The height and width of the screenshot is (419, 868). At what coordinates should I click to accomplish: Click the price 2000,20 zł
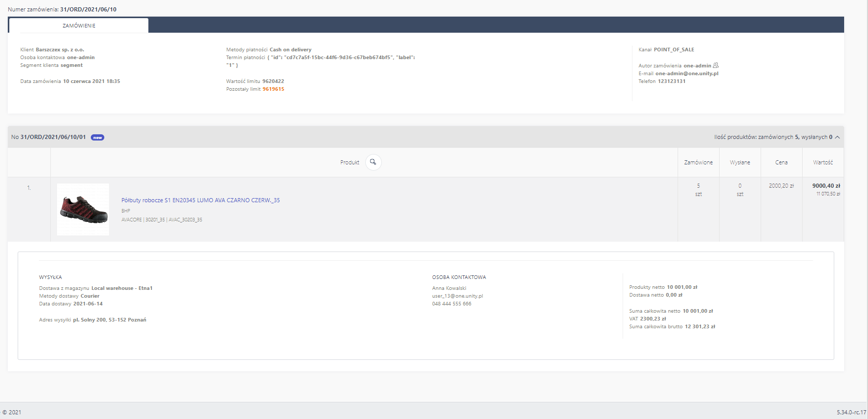click(x=781, y=186)
